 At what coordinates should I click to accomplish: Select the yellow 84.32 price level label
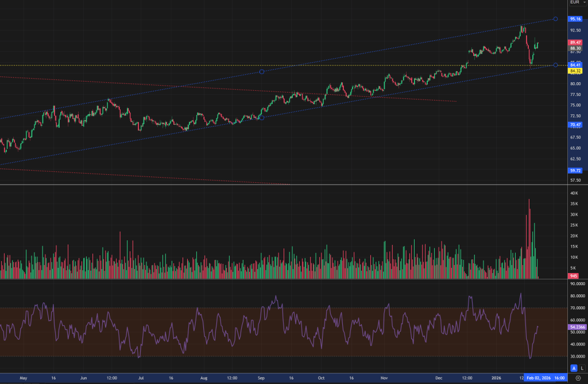576,71
